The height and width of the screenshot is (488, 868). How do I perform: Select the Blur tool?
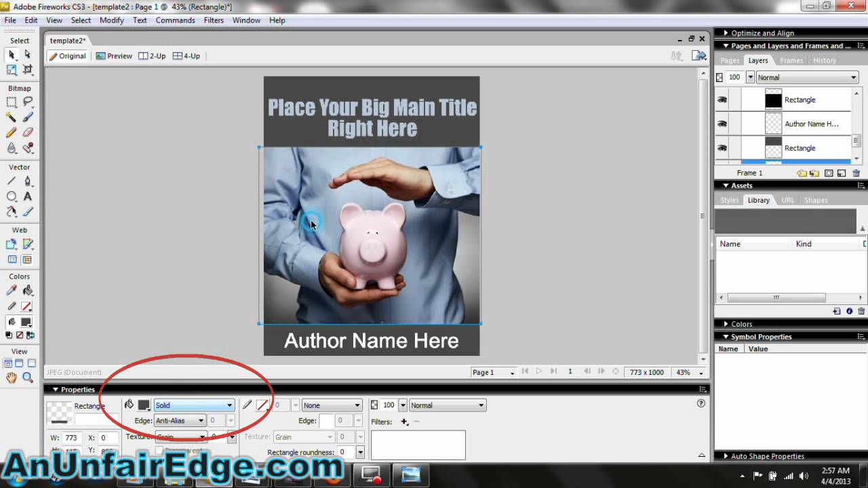click(x=12, y=148)
